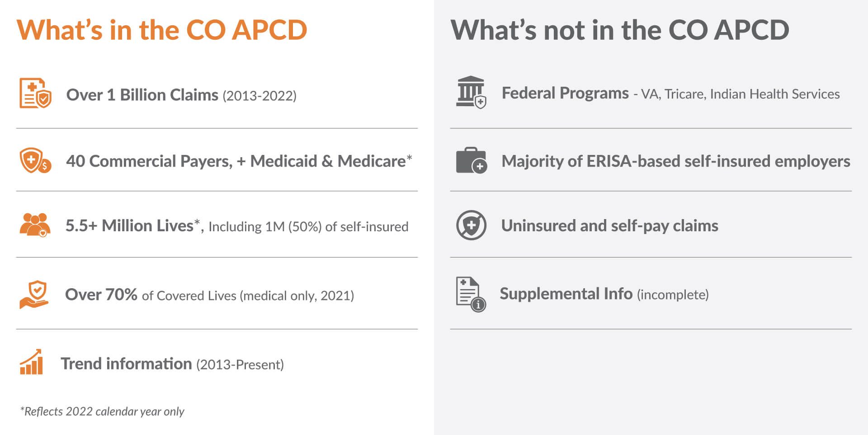Click "Uninsured and self-pay claims" text
This screenshot has width=868, height=435.
(x=609, y=225)
